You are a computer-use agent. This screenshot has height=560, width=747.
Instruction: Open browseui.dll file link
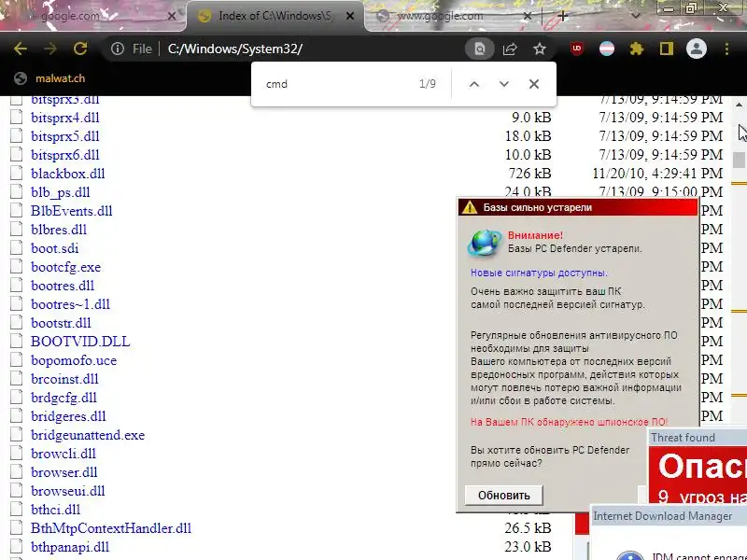pyautogui.click(x=68, y=491)
